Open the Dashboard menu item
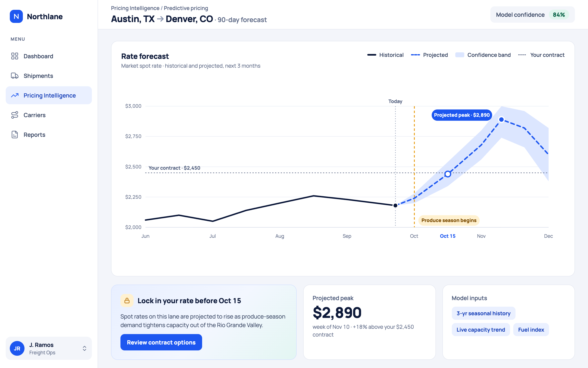Viewport: 588px width, 368px height. tap(49, 56)
